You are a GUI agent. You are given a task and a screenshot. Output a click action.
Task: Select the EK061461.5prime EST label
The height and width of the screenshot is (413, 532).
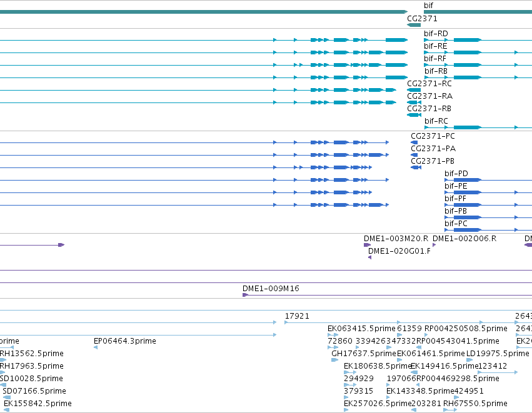coord(431,354)
